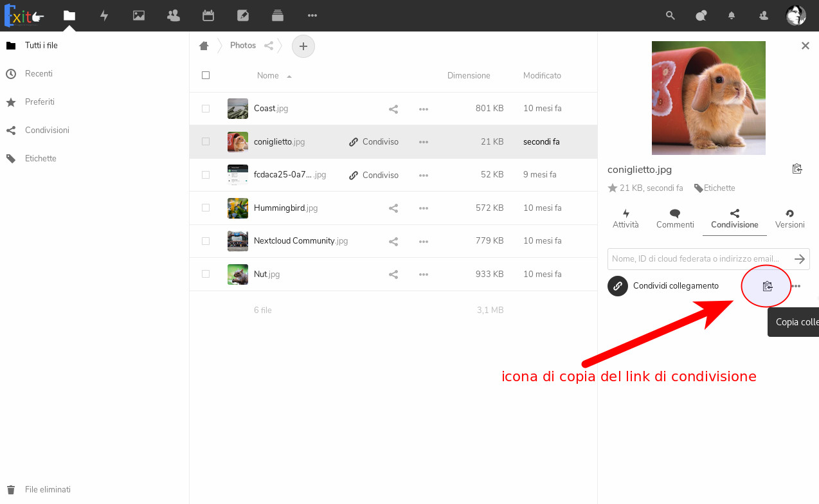Viewport: 819px width, 504px height.
Task: Click the rabbit preview image in details panel
Action: [708, 98]
